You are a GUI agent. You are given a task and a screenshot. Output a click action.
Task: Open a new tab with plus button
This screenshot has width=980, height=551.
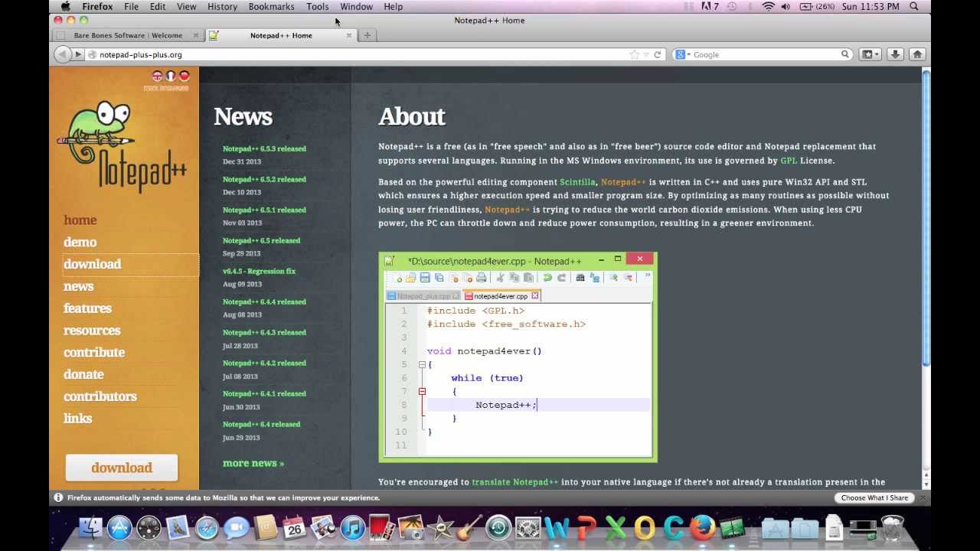tap(367, 35)
